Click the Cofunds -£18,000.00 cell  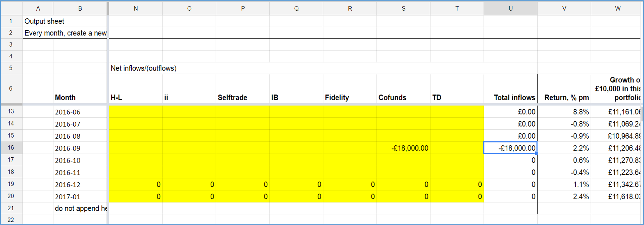coord(403,148)
